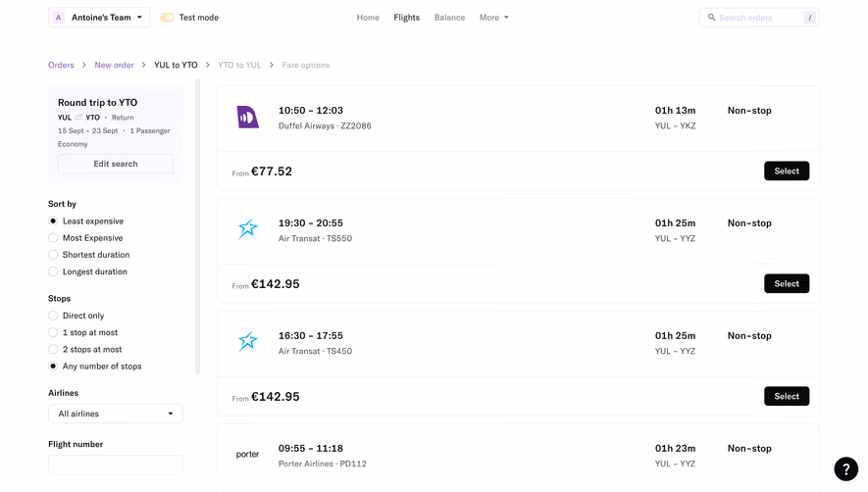Click the search magnifier icon

711,18
